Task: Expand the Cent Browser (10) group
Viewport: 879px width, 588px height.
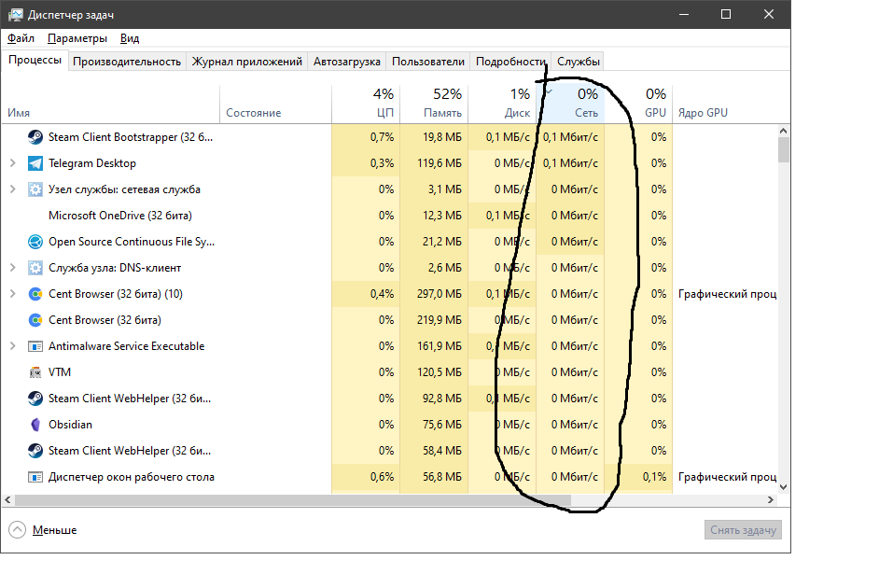Action: pos(13,294)
